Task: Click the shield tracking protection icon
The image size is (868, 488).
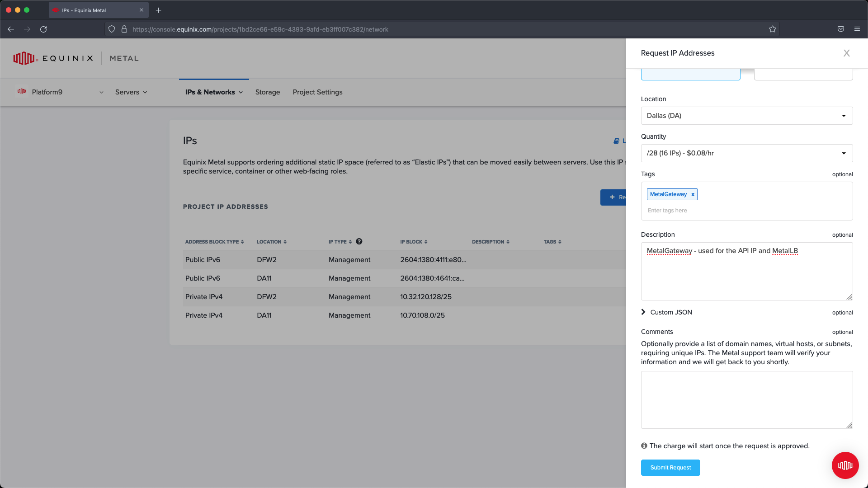Action: pos(112,29)
